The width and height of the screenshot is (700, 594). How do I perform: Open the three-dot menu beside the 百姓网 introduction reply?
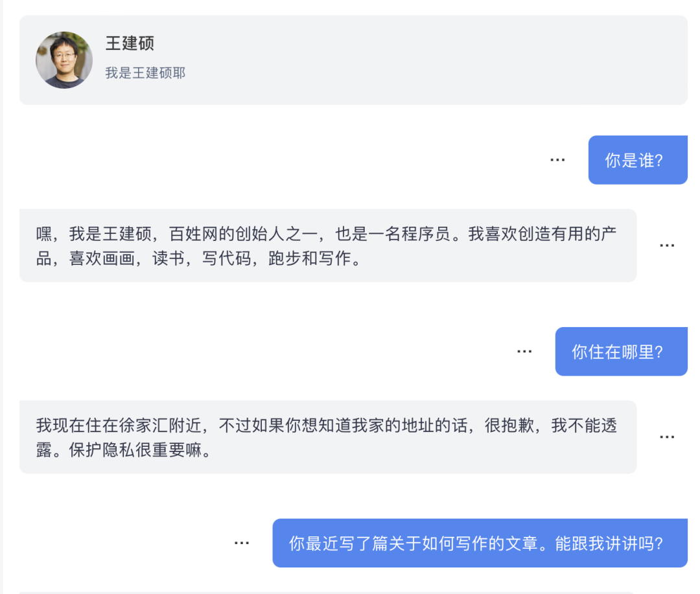pyautogui.click(x=667, y=246)
